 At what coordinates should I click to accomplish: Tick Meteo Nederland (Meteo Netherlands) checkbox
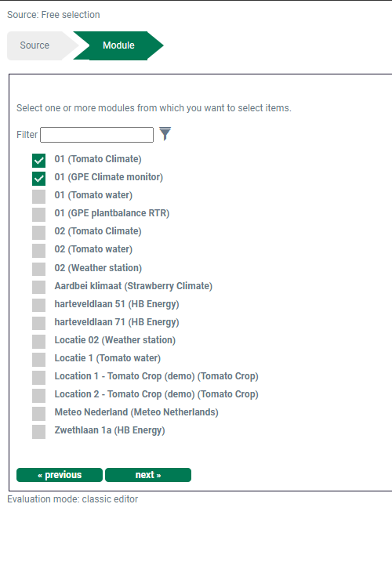tap(39, 414)
